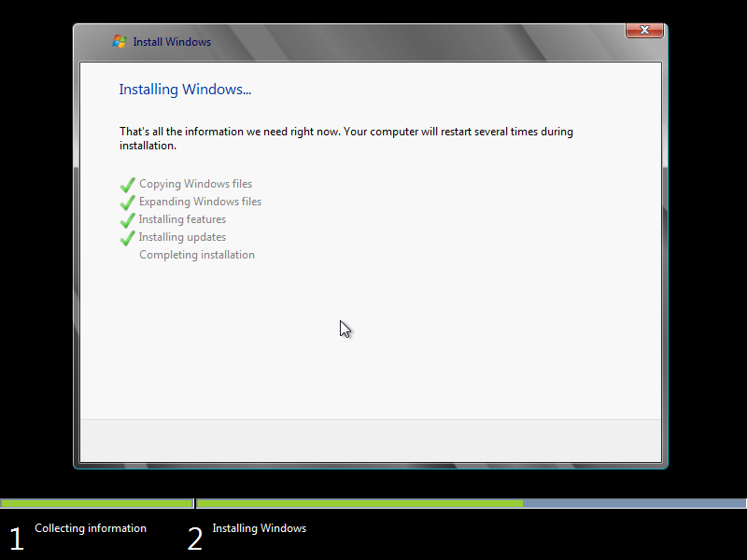Click the checkmark next to Expanding Windows files
The image size is (747, 560).
128,203
